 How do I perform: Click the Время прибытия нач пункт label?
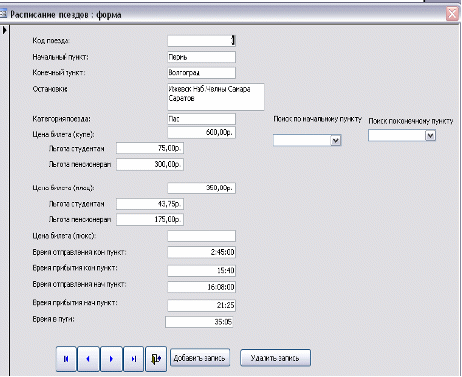[x=75, y=303]
